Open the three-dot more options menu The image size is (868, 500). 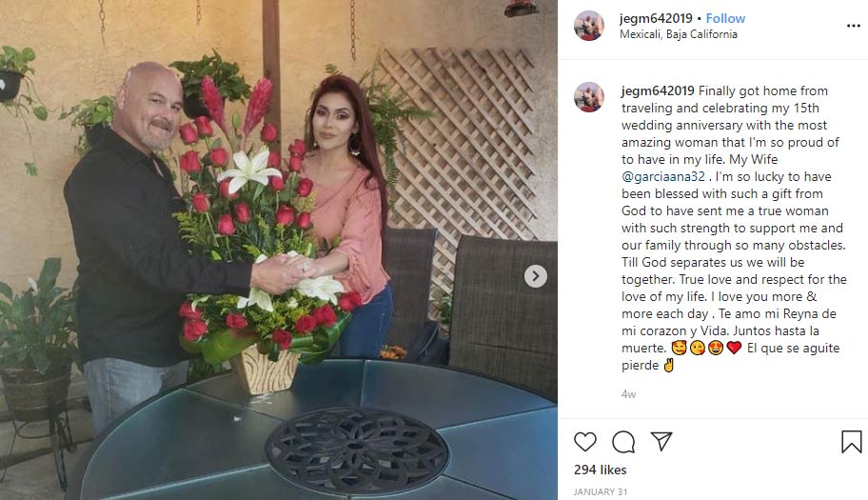coord(853,26)
